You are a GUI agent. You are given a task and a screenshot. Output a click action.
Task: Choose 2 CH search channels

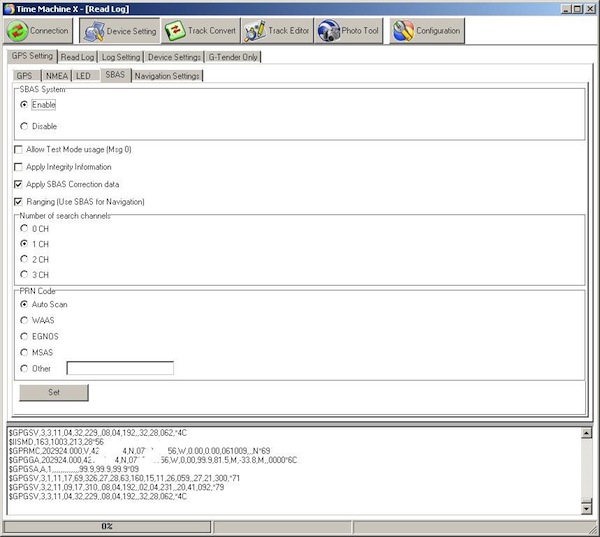coord(24,259)
